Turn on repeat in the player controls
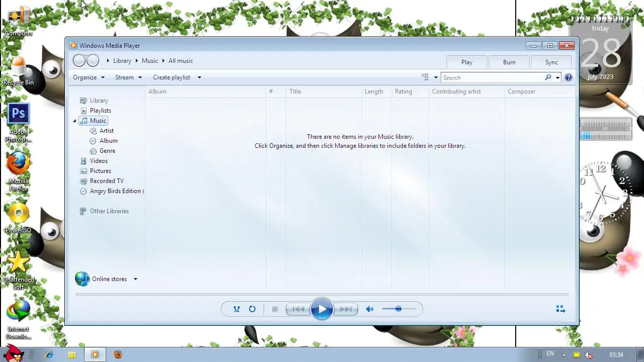Screen dimensions: 644x362 (x=252, y=309)
